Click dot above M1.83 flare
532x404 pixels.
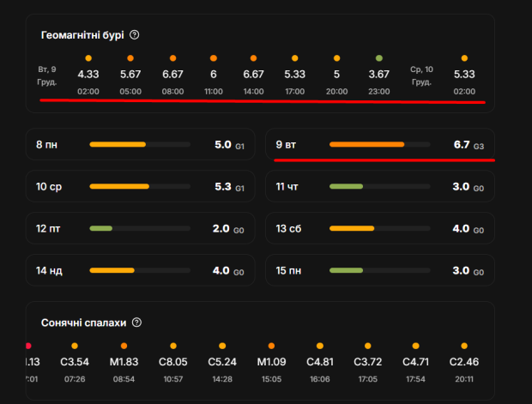124,346
